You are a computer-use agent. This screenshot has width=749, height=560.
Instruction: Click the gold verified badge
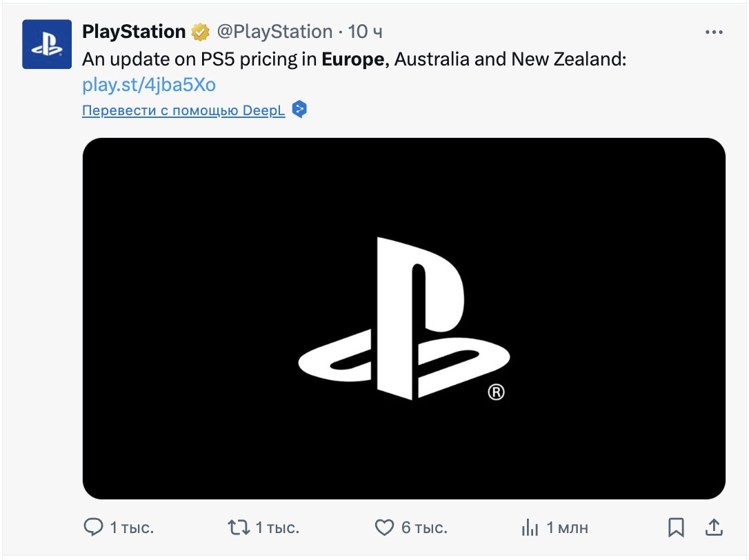click(201, 32)
